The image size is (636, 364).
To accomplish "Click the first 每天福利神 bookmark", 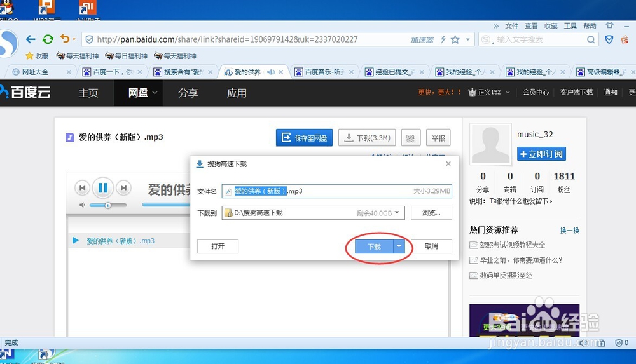I will [x=78, y=56].
